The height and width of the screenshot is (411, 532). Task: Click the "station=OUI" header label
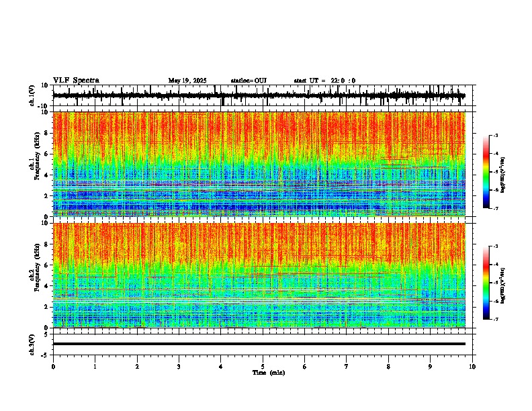[249, 81]
